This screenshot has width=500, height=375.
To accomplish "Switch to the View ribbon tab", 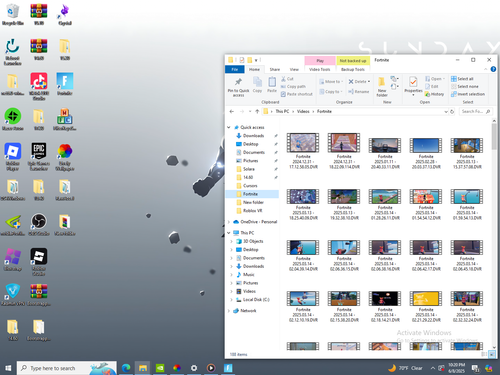I will 294,69.
